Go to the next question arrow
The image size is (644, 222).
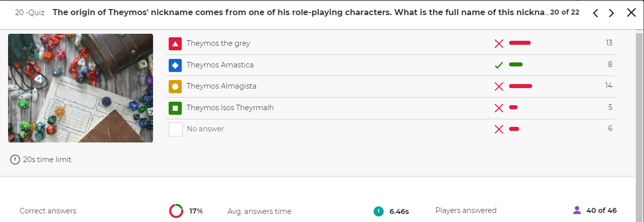pos(611,13)
